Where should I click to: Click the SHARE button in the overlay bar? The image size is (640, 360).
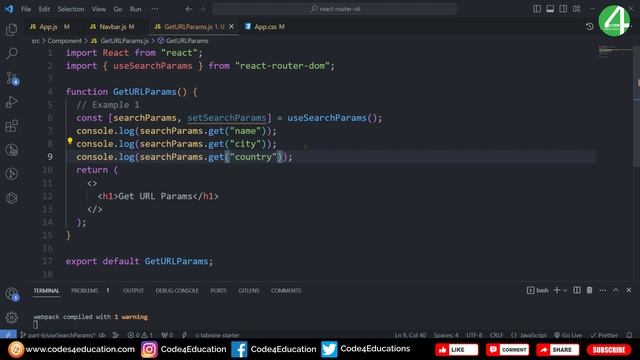[x=558, y=350]
